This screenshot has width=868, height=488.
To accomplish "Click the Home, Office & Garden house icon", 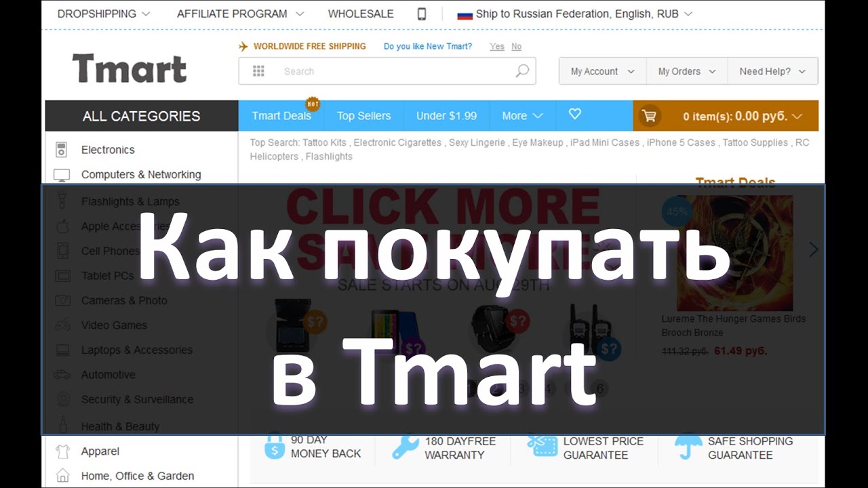I will tap(62, 476).
